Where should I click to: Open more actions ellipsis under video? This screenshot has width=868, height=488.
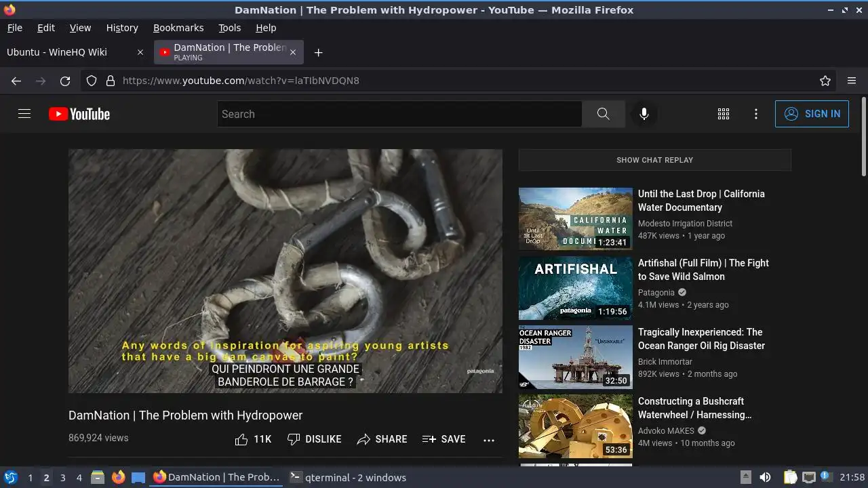(489, 440)
